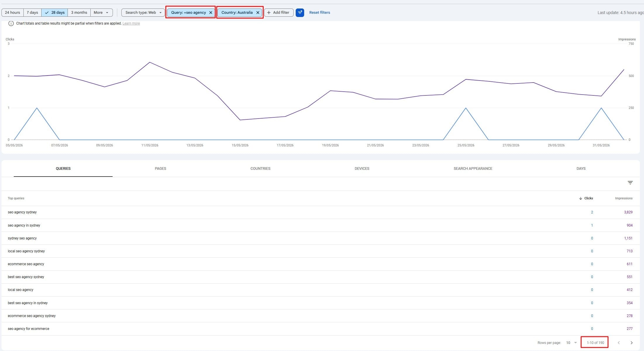This screenshot has height=351, width=644.
Task: Click the 713 impressions value
Action: pos(629,251)
